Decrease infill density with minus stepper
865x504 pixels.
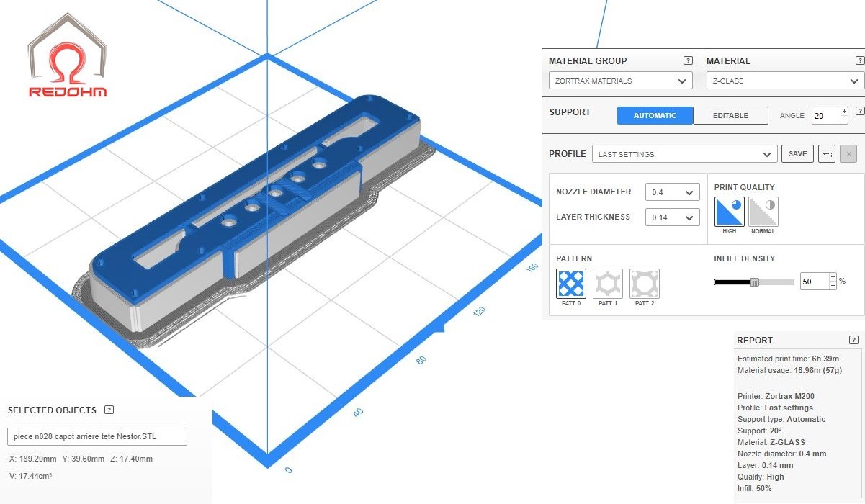[833, 286]
